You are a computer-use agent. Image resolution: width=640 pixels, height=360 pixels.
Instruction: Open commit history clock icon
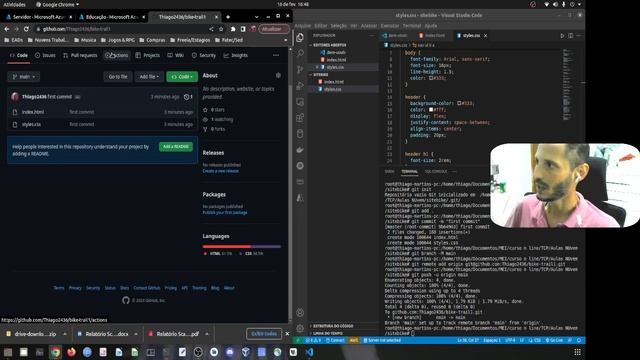[x=188, y=97]
